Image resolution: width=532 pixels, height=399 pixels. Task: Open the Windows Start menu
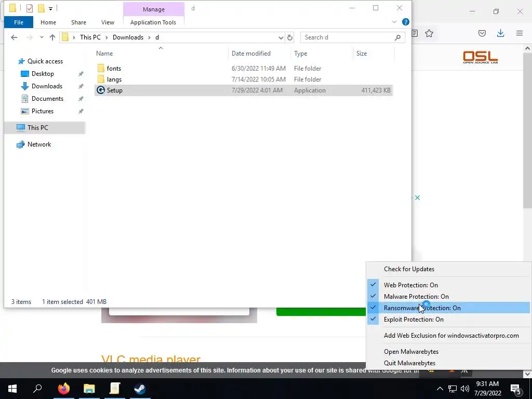[x=12, y=389]
